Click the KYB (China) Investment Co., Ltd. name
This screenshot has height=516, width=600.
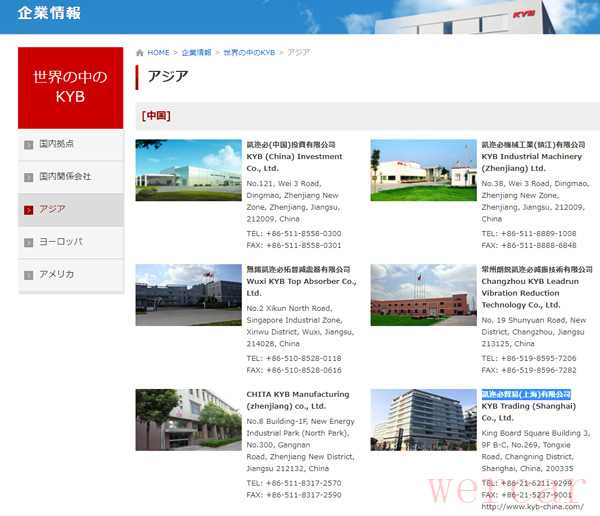click(294, 162)
